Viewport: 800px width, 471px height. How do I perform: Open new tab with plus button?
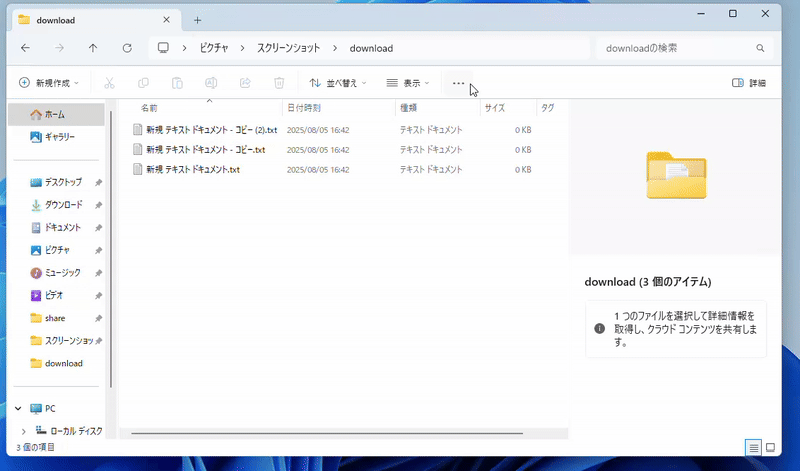197,20
